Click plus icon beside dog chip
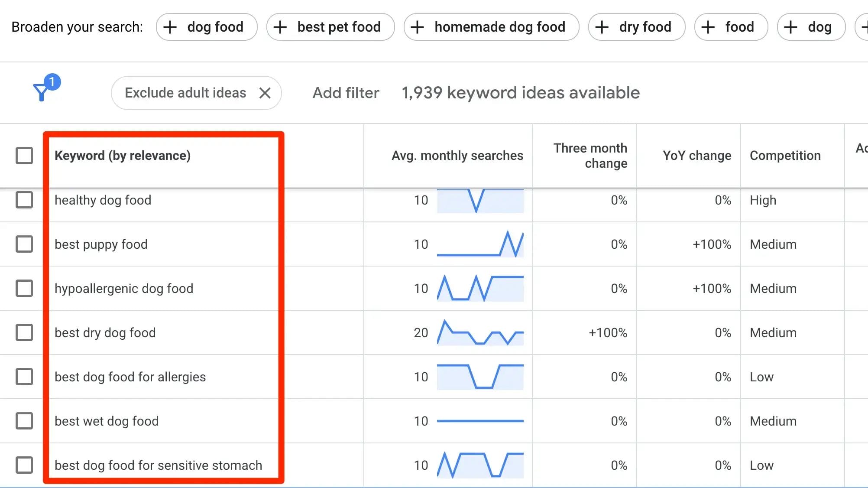868x488 pixels. coord(790,27)
